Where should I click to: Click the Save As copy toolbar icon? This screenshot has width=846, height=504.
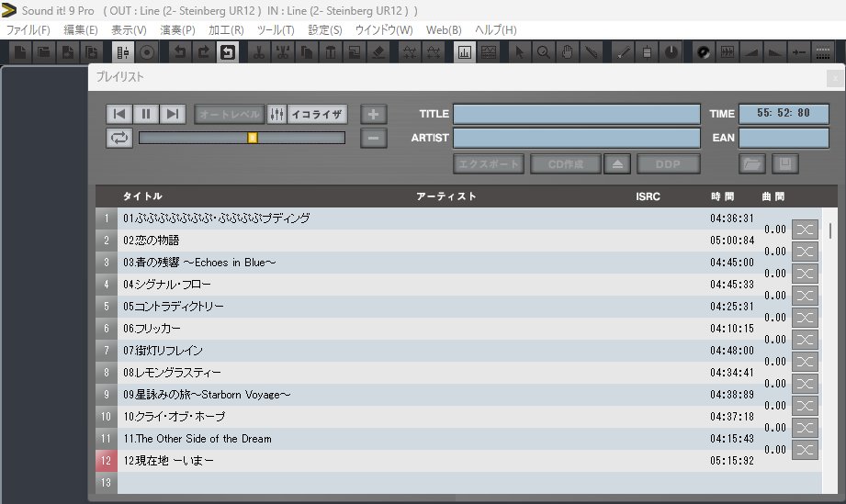[91, 52]
